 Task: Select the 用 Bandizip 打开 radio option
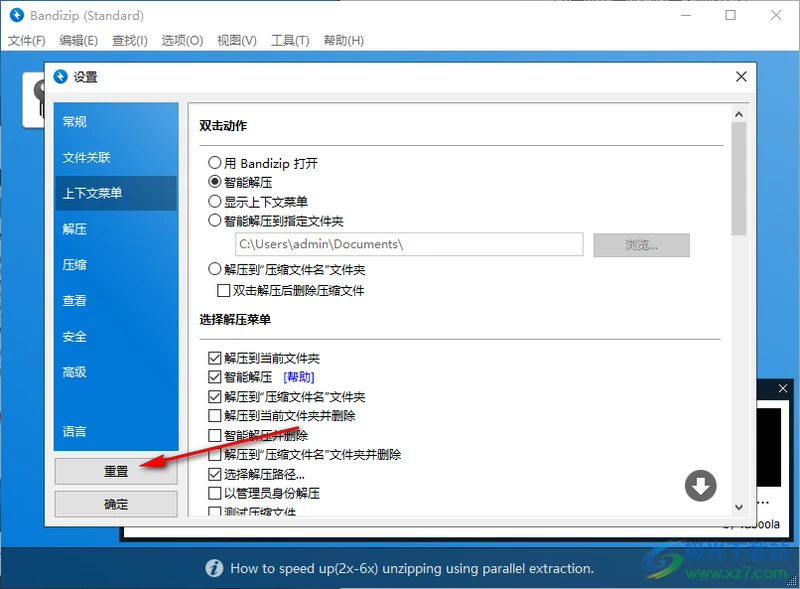pyautogui.click(x=215, y=163)
